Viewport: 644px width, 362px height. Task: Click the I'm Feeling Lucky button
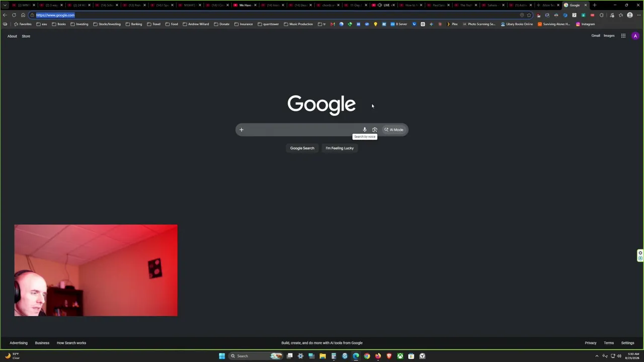tap(340, 148)
